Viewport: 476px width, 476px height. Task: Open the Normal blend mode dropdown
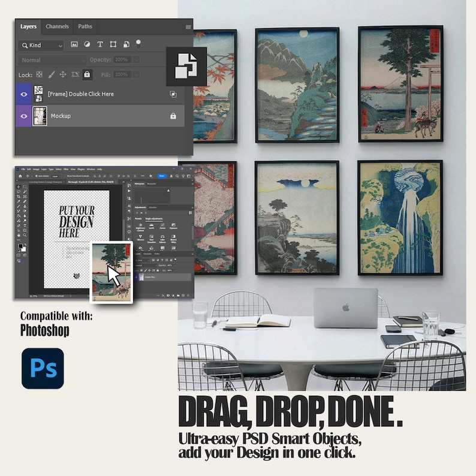click(x=52, y=60)
